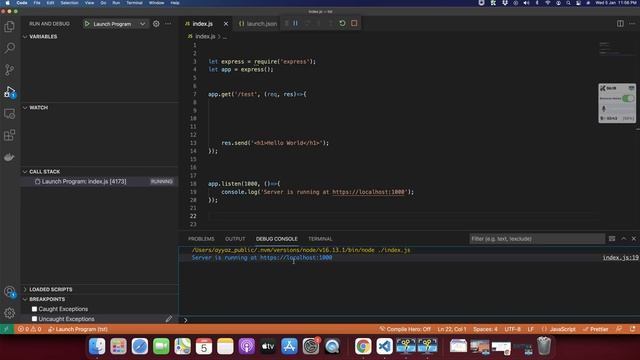Open the Search view in activity bar
The height and width of the screenshot is (360, 640).
[9, 48]
